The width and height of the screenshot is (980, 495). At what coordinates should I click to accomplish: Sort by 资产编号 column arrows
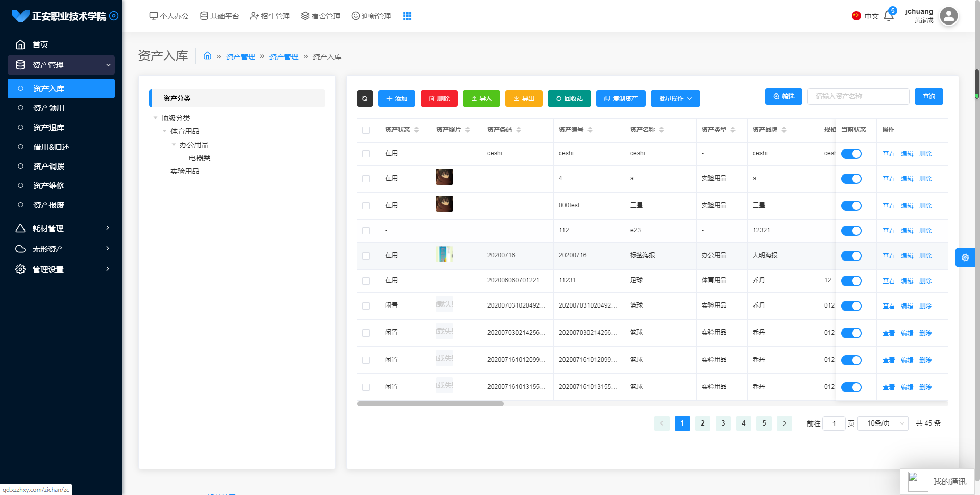point(590,130)
